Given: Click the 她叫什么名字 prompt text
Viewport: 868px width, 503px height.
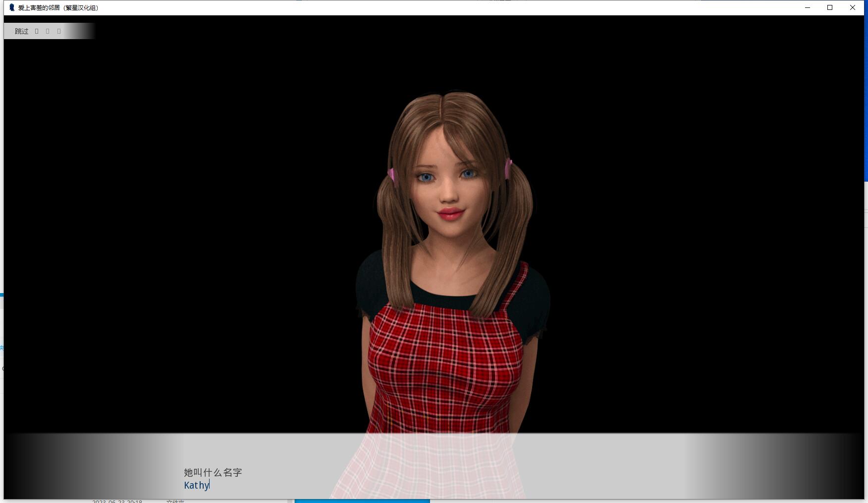Looking at the screenshot, I should click(213, 472).
